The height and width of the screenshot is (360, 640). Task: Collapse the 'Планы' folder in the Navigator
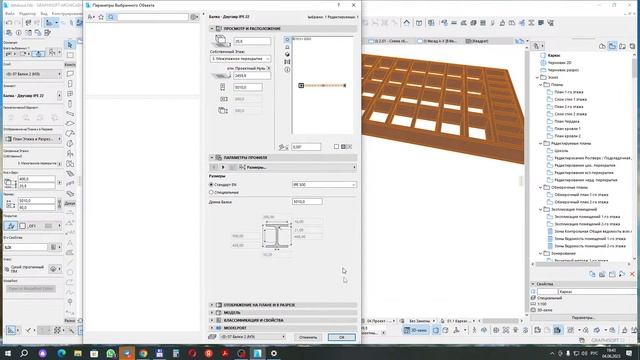click(x=541, y=85)
